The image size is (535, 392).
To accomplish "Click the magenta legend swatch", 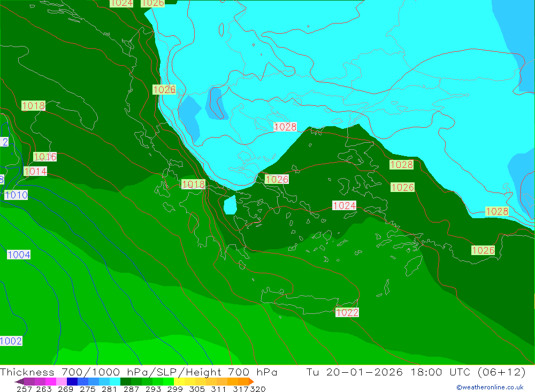I will point(50,381).
